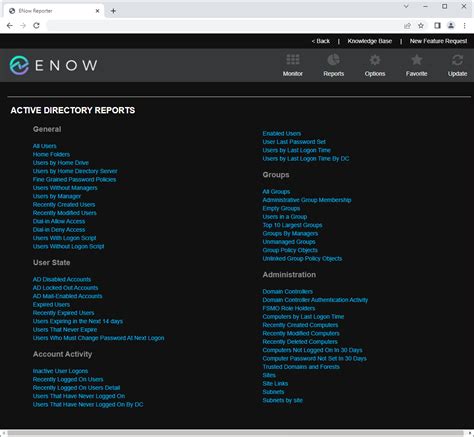Click the browser forward arrow
This screenshot has height=437, width=474.
(23, 26)
